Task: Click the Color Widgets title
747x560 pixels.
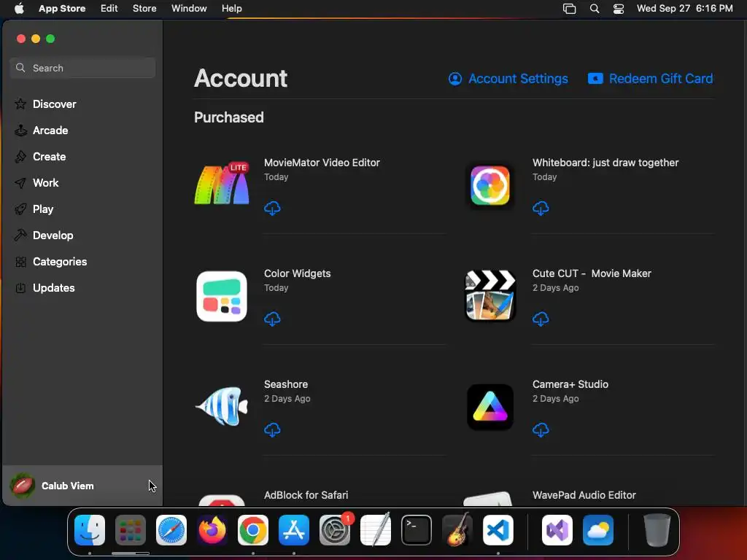Action: pyautogui.click(x=298, y=273)
